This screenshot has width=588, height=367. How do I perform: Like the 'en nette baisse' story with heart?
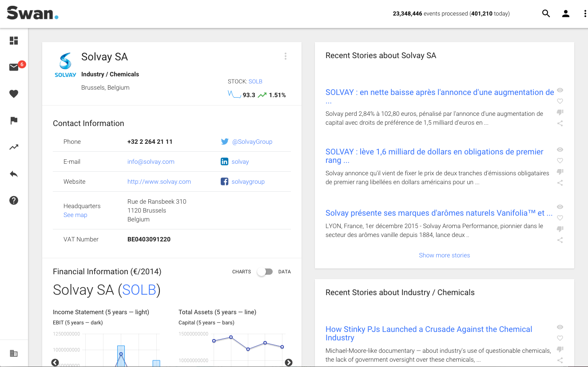560,101
